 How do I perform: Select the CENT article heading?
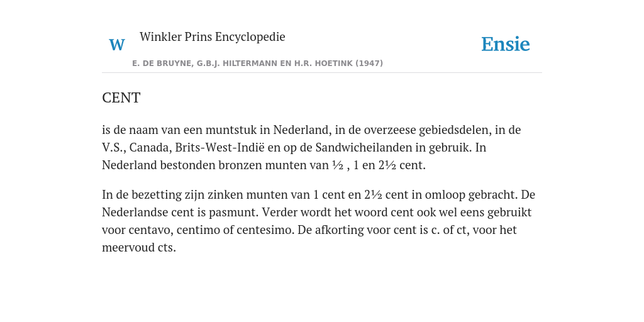(x=121, y=97)
